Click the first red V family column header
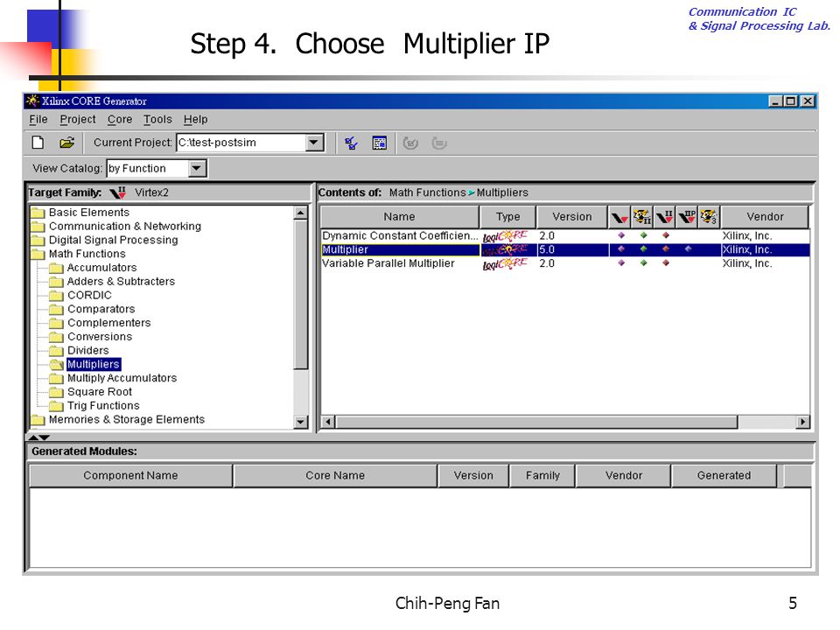Screen dimensions: 840x630 (619, 217)
